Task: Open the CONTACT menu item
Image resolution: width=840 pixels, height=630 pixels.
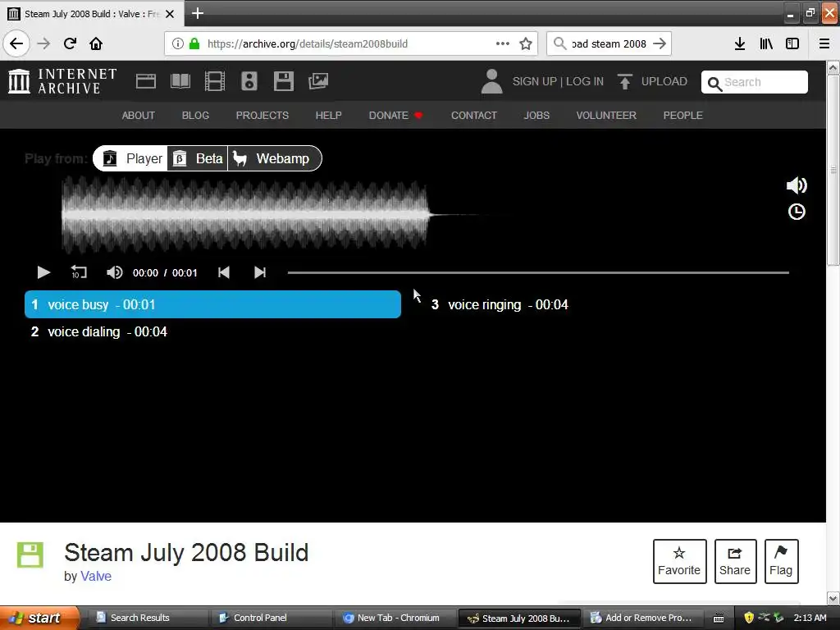Action: [x=474, y=115]
